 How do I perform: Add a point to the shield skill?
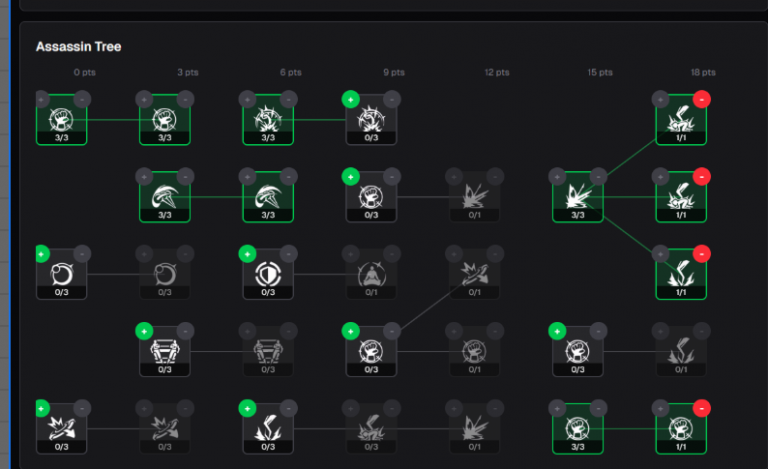pos(247,254)
